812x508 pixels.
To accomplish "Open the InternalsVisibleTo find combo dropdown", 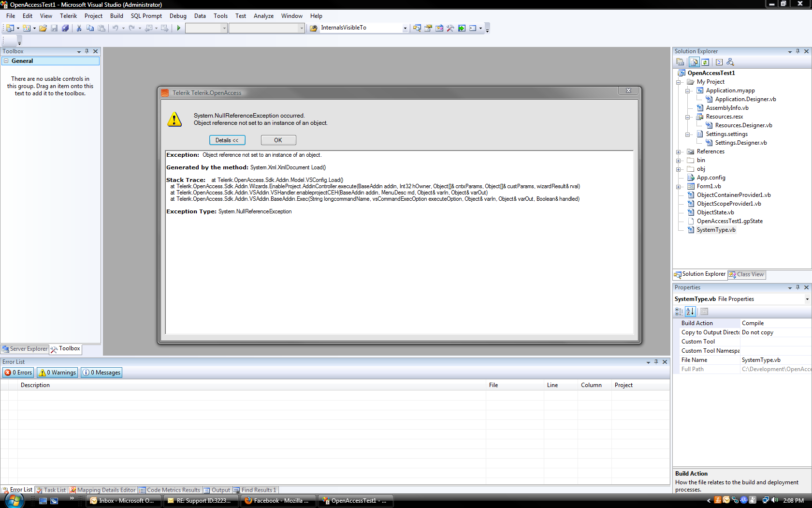I will click(405, 28).
